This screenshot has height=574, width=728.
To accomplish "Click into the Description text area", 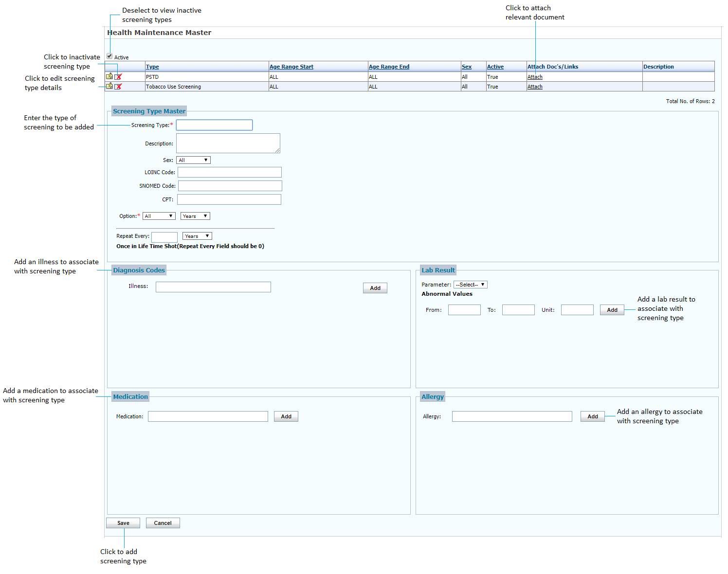I will [228, 143].
